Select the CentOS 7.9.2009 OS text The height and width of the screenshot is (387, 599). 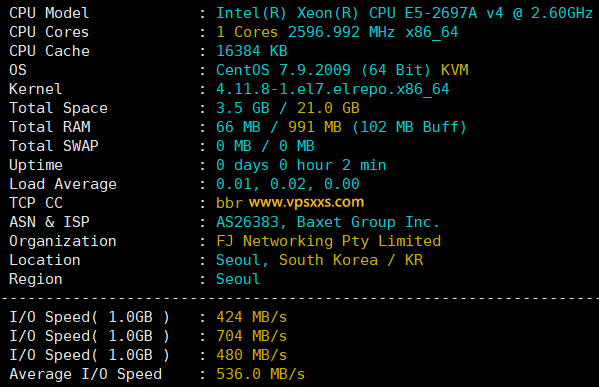tap(283, 70)
